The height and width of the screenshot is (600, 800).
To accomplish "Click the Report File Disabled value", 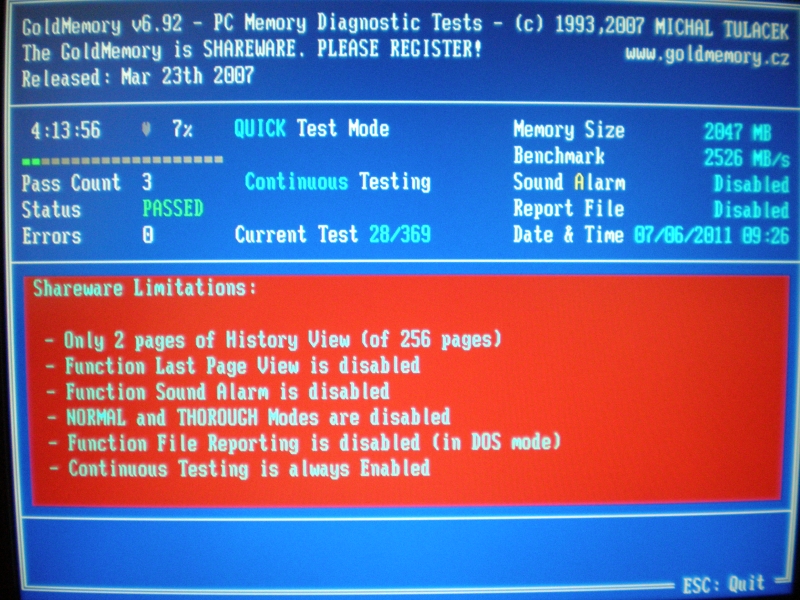I will click(x=751, y=210).
